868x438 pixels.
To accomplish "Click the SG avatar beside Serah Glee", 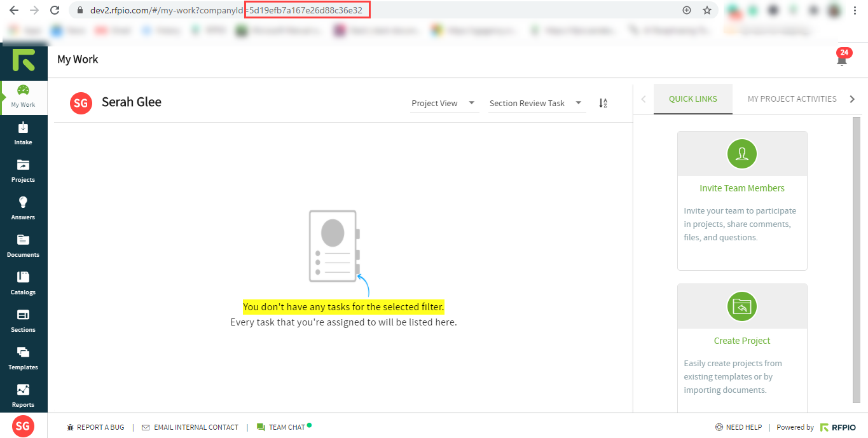I will point(81,102).
